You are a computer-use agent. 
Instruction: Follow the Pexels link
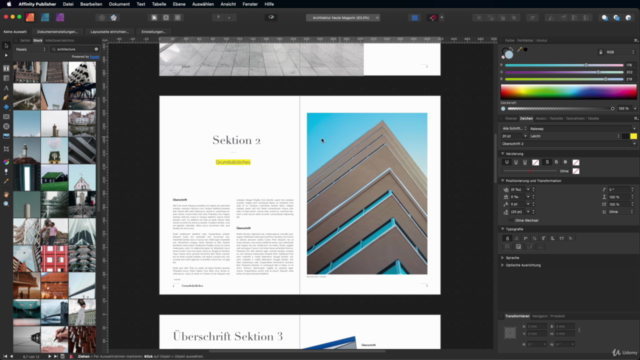(x=94, y=57)
